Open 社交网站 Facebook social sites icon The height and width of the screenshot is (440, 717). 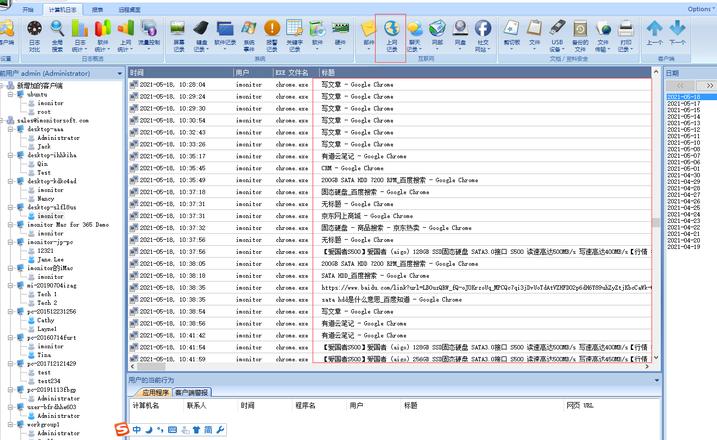483,36
